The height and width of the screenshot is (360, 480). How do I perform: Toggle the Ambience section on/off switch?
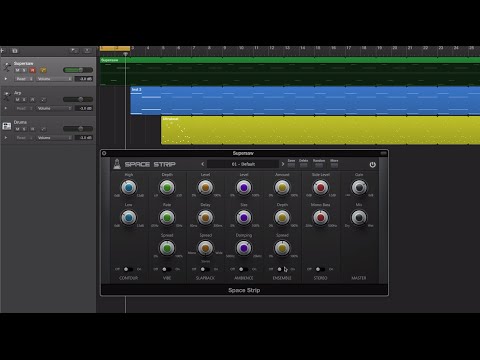click(243, 269)
